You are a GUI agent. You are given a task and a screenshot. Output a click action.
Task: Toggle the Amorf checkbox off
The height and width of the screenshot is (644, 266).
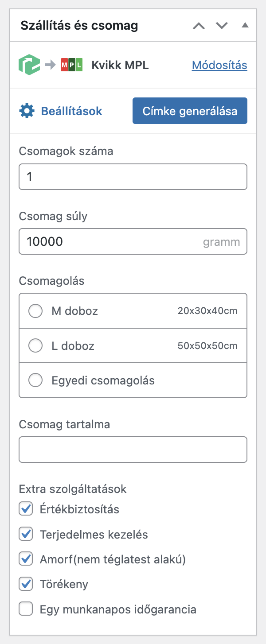coord(26,559)
